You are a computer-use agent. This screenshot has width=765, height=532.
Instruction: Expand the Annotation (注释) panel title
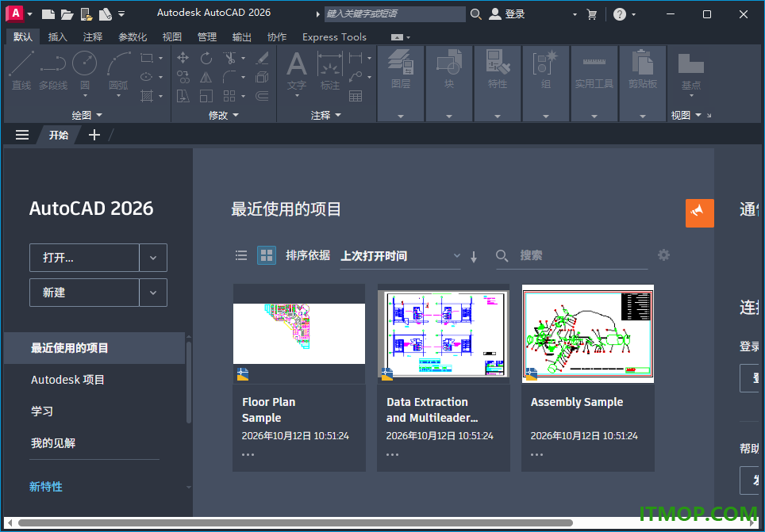(x=326, y=115)
